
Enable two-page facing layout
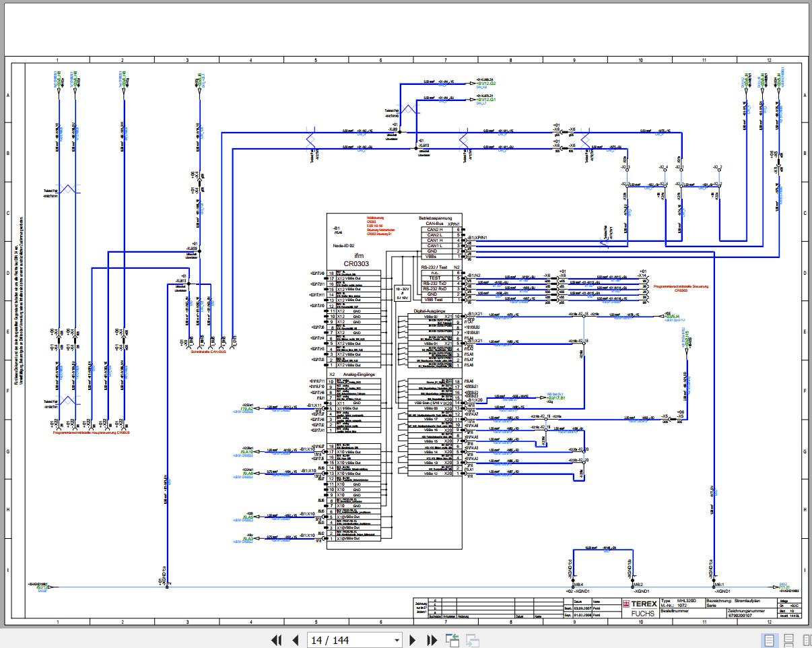click(x=805, y=640)
